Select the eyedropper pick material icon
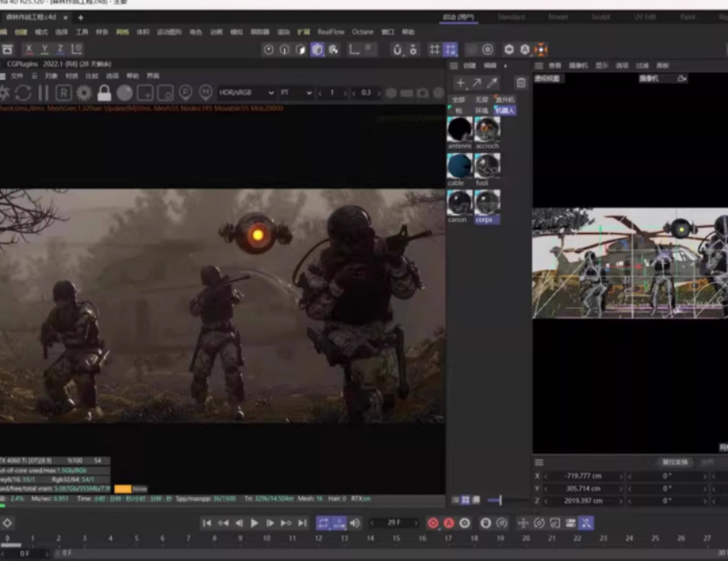Viewport: 728px width, 561px height. point(491,83)
